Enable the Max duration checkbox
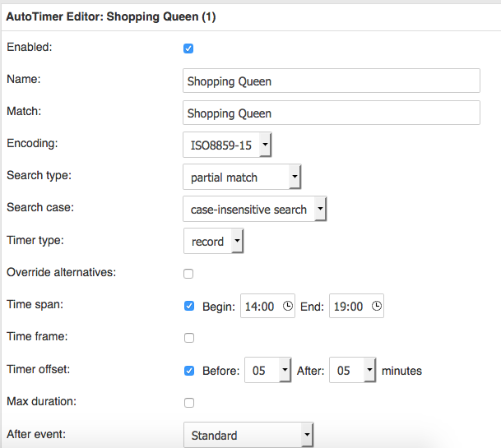The image size is (501, 448). tap(188, 403)
